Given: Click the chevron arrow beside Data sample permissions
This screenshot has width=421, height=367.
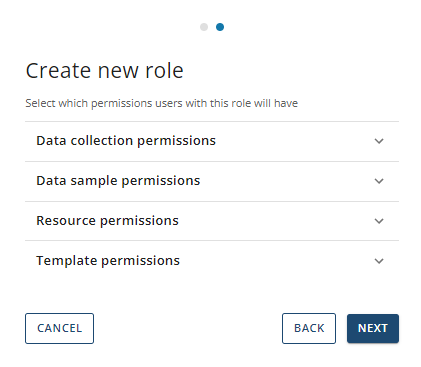Looking at the screenshot, I should (379, 181).
